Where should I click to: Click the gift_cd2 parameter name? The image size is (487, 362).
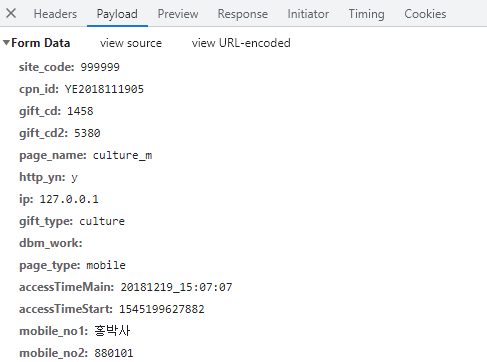[44, 133]
